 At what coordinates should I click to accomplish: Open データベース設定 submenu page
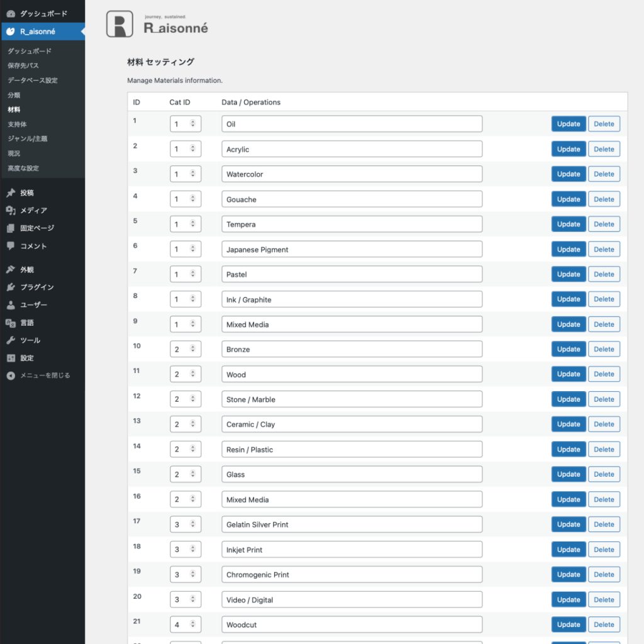point(32,80)
